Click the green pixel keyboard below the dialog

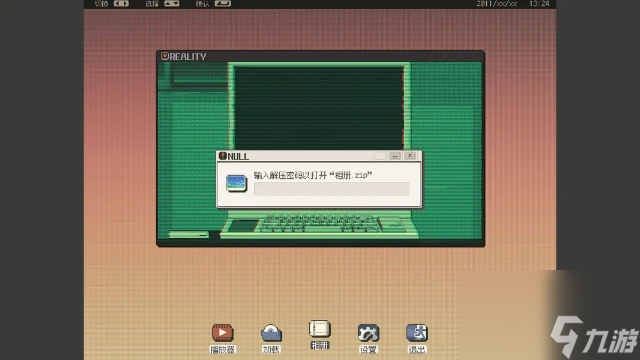pos(320,224)
